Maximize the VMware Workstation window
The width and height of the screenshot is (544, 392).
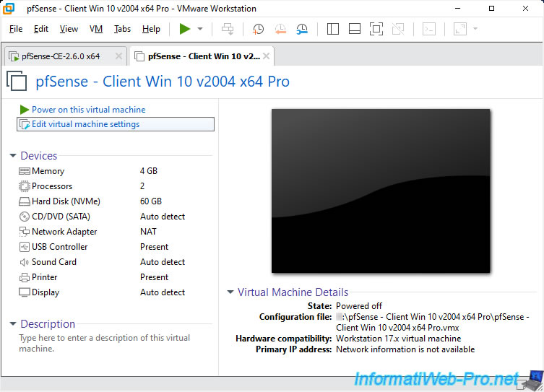tap(491, 9)
